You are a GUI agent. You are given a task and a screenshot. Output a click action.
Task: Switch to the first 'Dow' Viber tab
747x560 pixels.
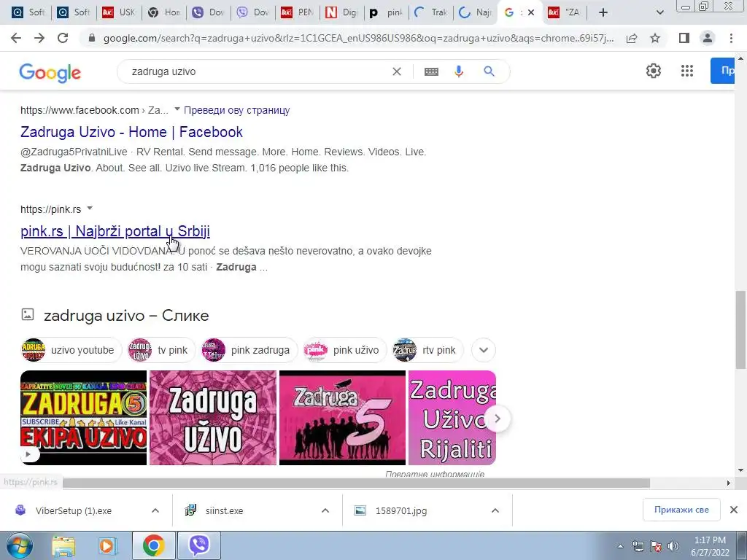[x=209, y=12]
